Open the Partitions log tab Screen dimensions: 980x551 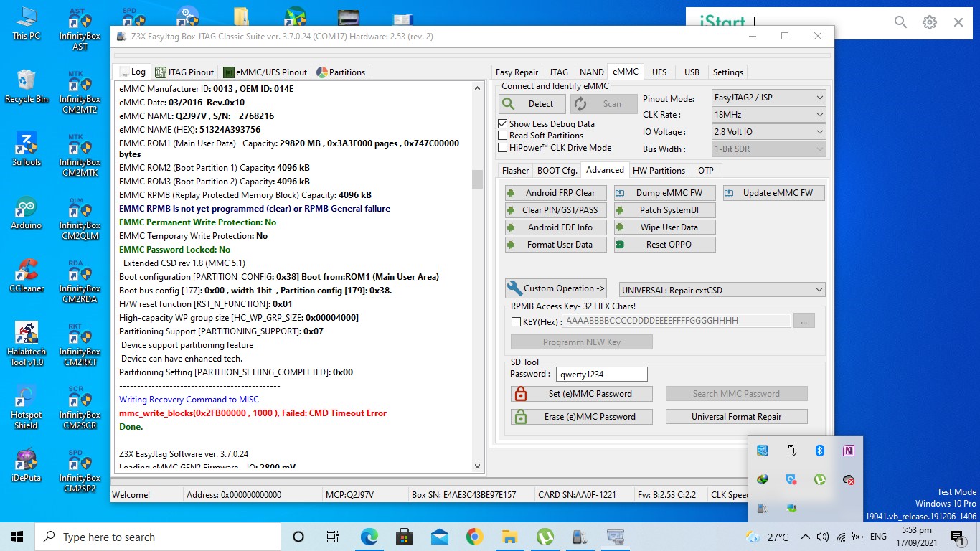pyautogui.click(x=341, y=72)
